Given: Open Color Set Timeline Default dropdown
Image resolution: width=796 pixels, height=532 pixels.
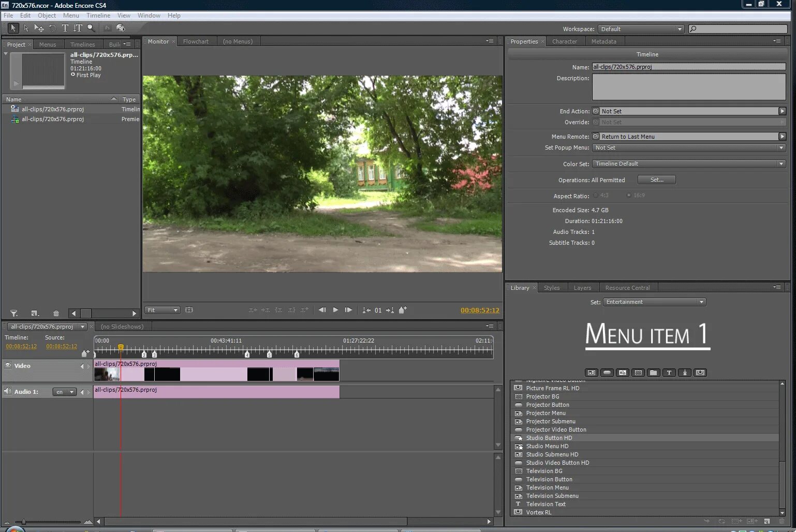Looking at the screenshot, I should coord(689,164).
